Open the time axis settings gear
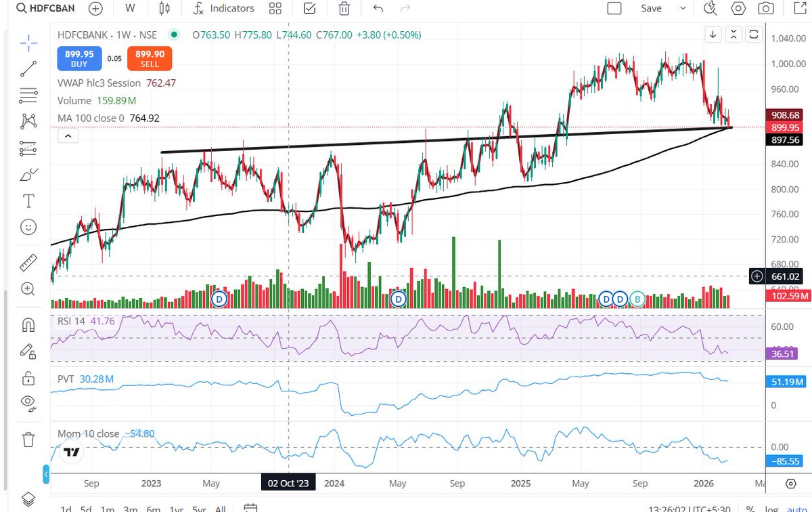 (791, 484)
